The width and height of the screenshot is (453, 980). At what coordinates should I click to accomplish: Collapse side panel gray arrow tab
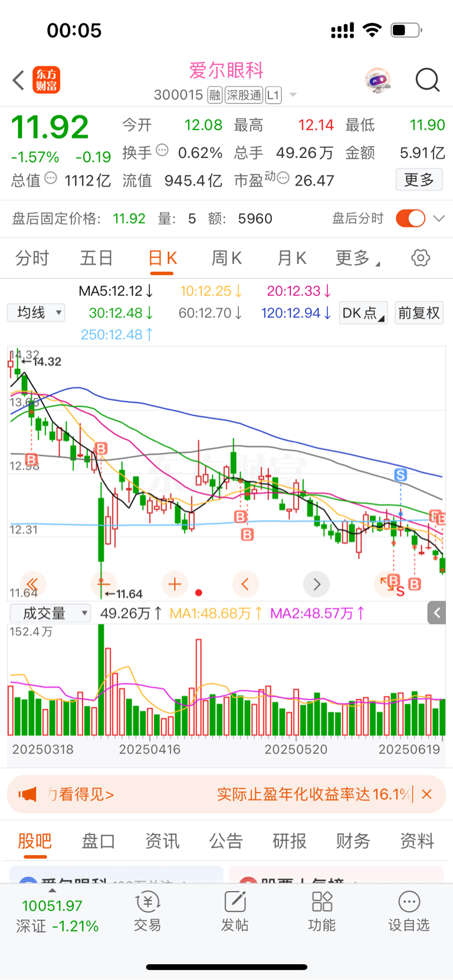click(436, 613)
